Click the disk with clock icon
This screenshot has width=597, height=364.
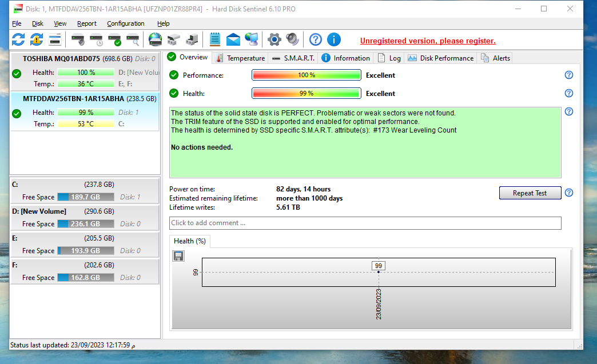click(x=96, y=39)
